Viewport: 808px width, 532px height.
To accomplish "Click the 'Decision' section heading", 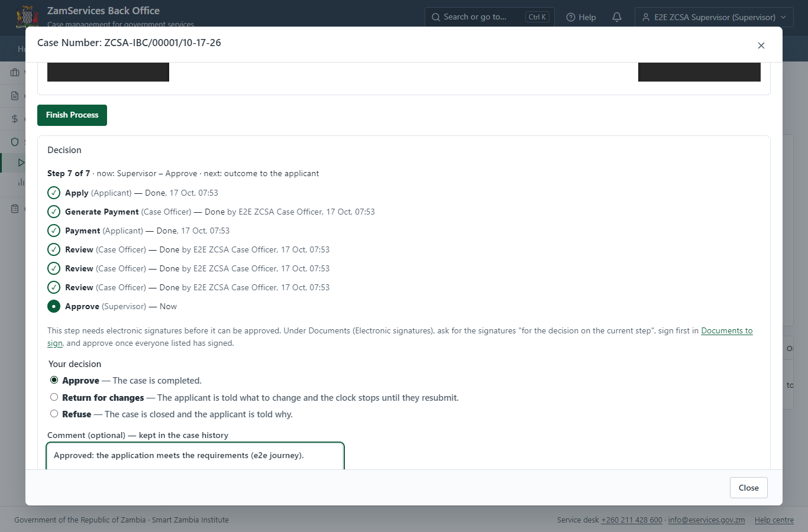I will pyautogui.click(x=64, y=150).
